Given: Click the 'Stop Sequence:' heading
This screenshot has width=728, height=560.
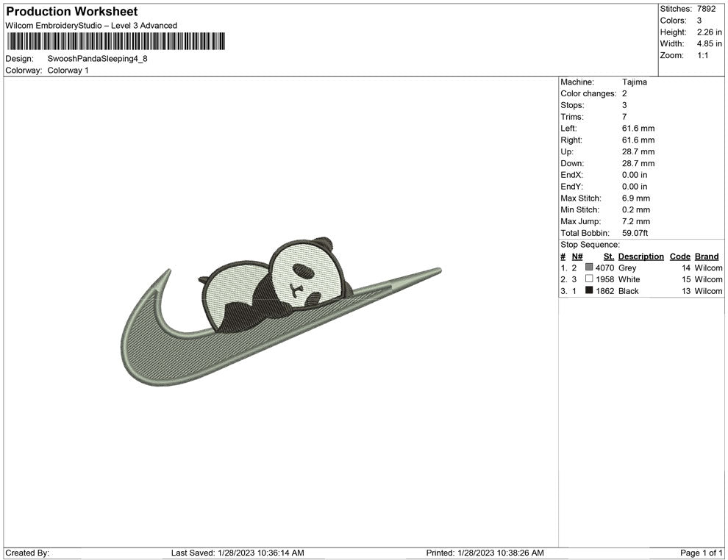Looking at the screenshot, I should 590,245.
